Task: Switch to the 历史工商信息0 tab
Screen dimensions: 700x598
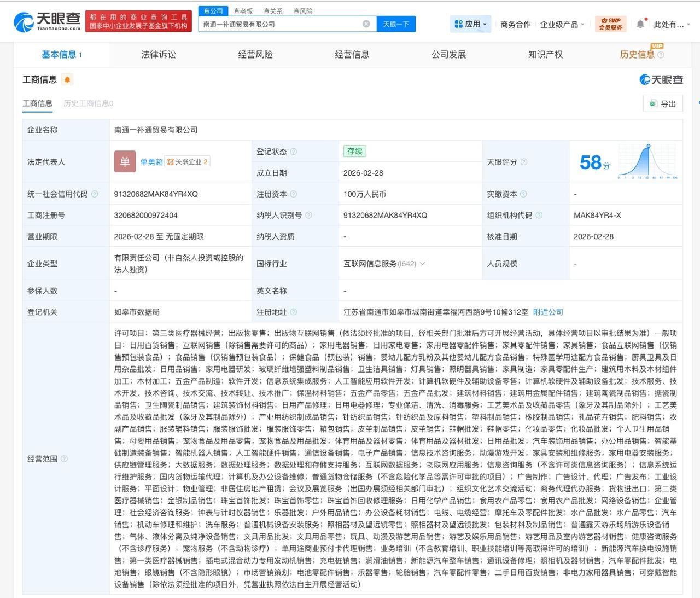Action: tap(89, 103)
